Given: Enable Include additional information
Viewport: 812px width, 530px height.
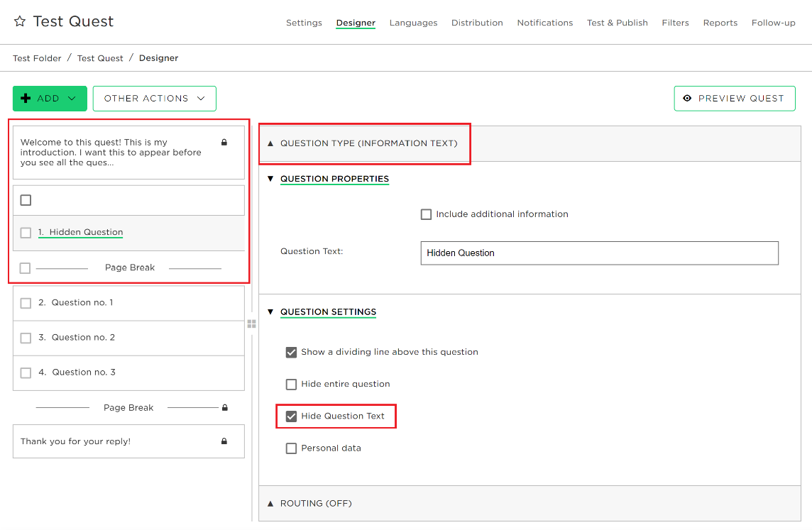Looking at the screenshot, I should click(426, 214).
